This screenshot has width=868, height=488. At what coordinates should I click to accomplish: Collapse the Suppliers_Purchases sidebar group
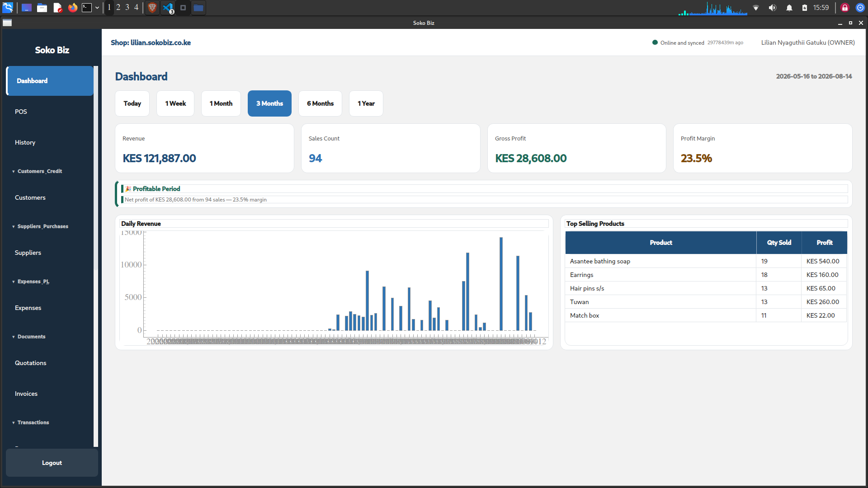[x=42, y=226]
